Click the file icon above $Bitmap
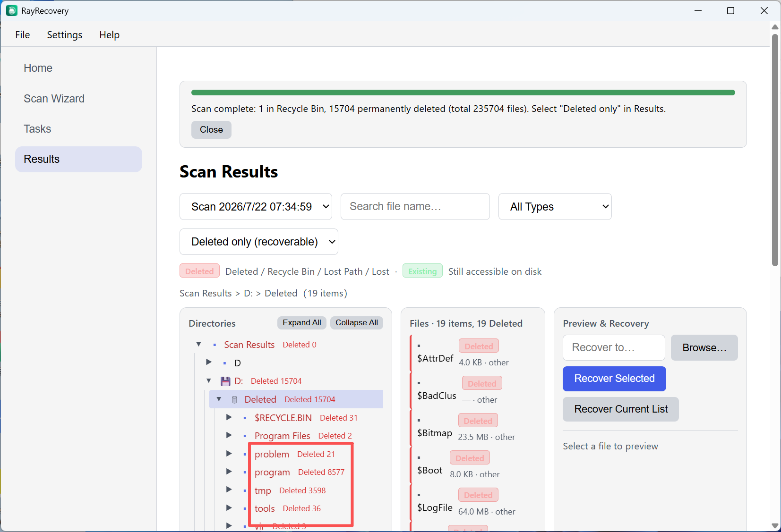 pos(419,421)
